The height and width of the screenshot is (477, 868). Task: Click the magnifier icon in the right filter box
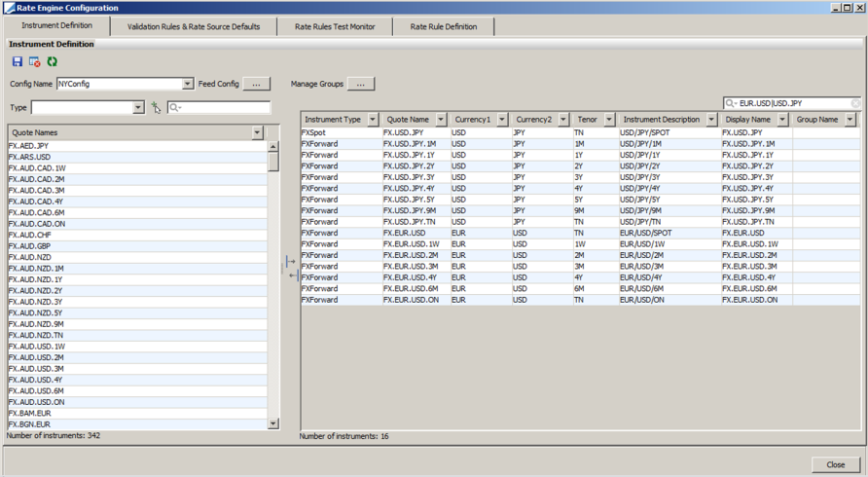point(731,103)
